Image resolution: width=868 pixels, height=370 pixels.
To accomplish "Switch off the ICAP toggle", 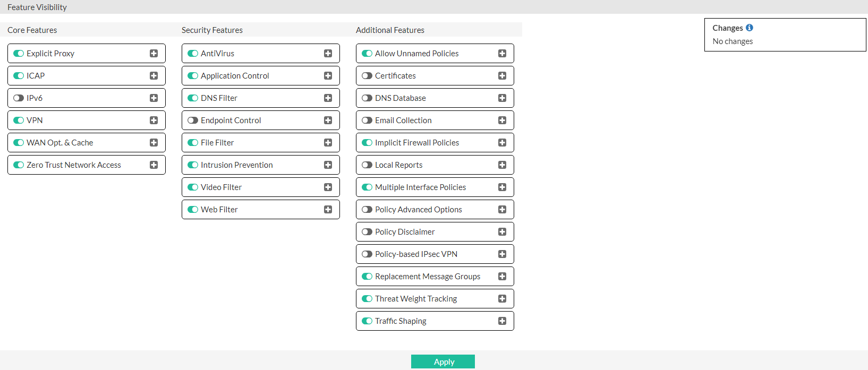I will pos(19,75).
